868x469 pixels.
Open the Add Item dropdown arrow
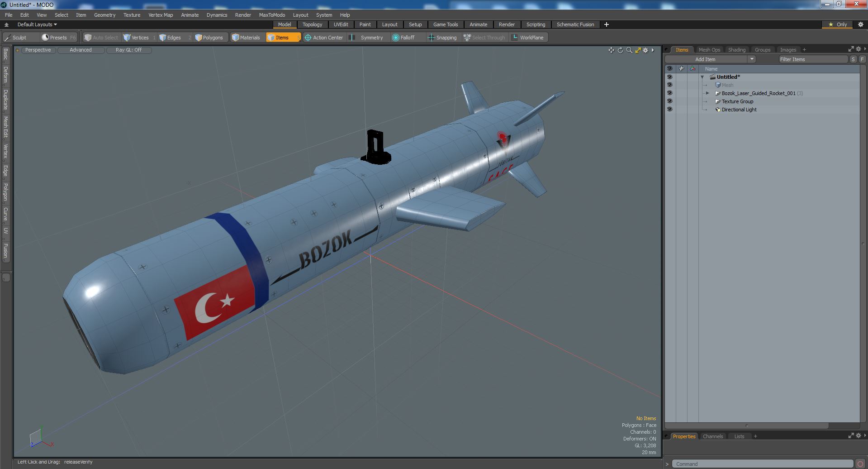(x=752, y=59)
